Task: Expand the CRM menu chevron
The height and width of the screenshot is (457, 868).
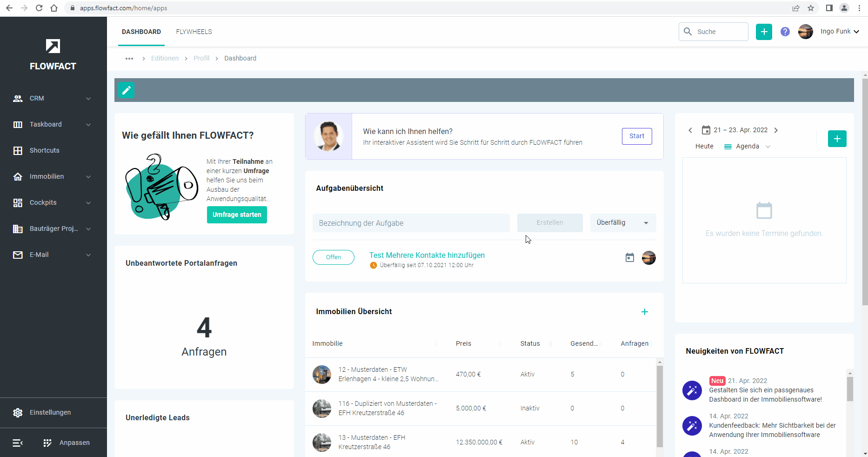Action: pyautogui.click(x=88, y=99)
